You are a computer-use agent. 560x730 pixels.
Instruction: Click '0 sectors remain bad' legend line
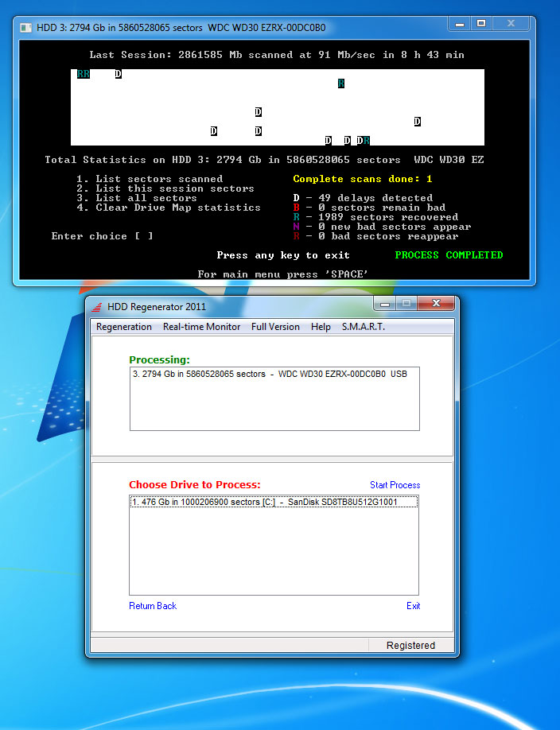(x=369, y=208)
